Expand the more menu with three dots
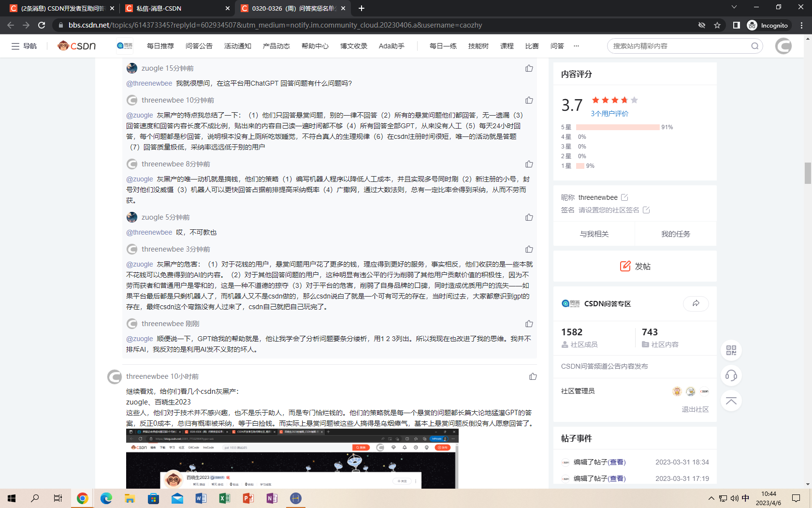812x508 pixels. [x=576, y=46]
